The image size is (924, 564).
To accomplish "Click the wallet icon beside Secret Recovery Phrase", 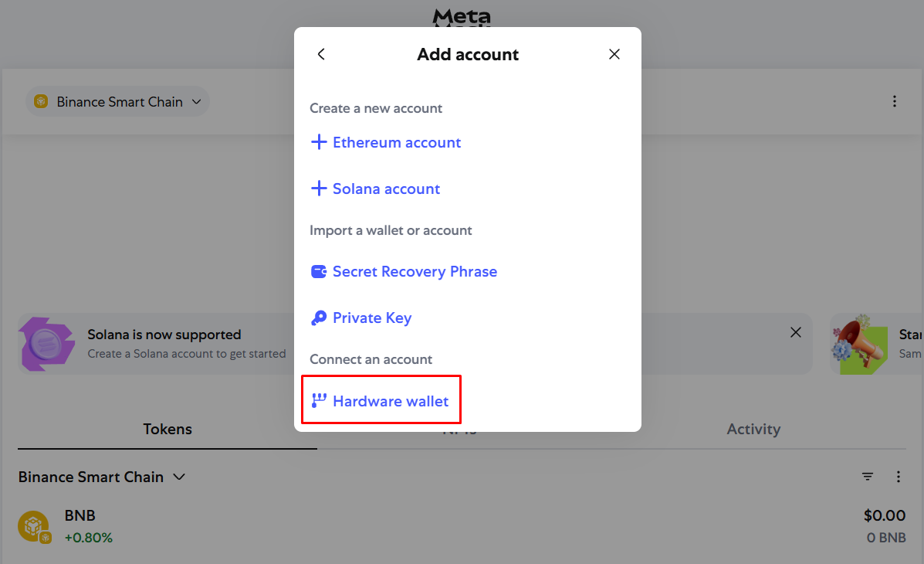I will coord(319,271).
